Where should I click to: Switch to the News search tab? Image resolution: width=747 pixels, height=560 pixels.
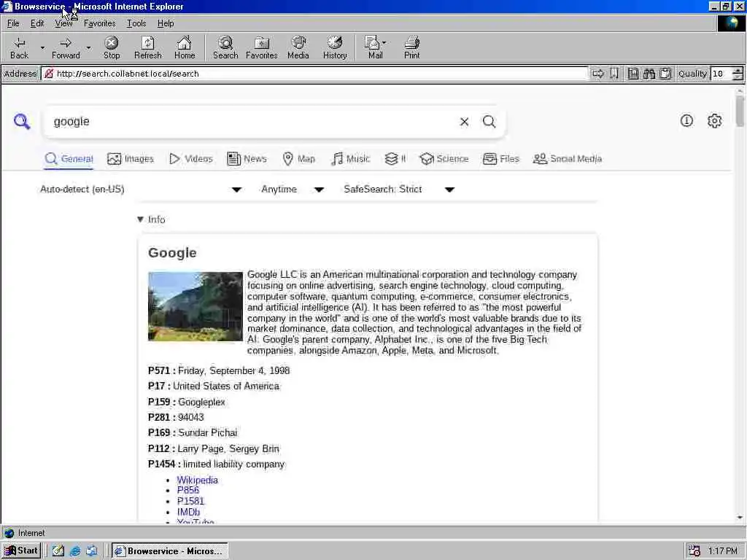point(247,158)
